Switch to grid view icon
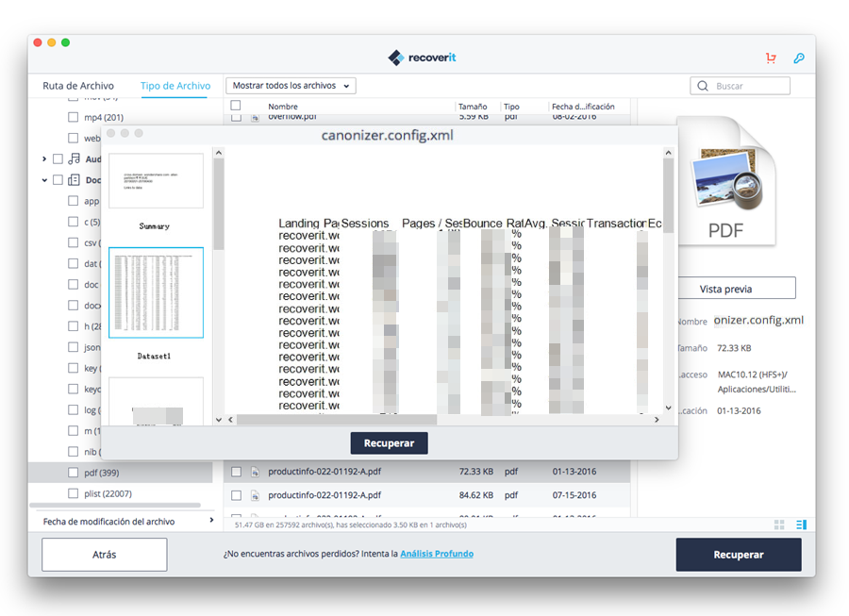 [x=779, y=524]
